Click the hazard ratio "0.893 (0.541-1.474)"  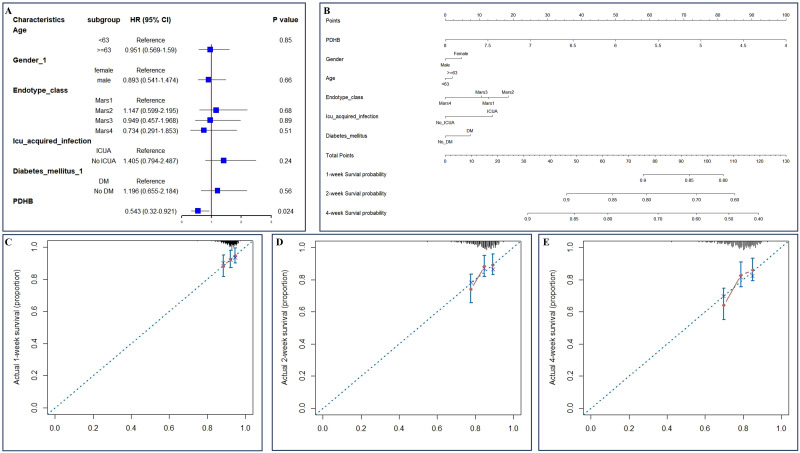pyautogui.click(x=151, y=80)
